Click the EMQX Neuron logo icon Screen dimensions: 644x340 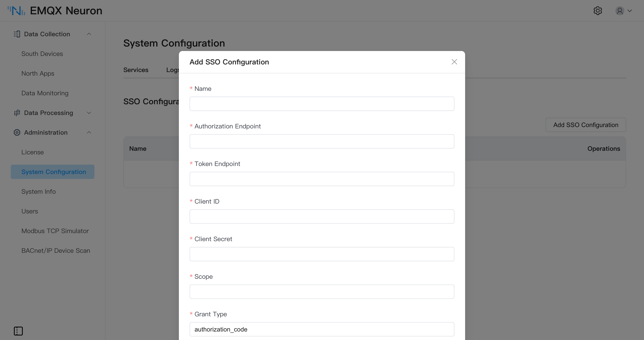click(x=16, y=11)
